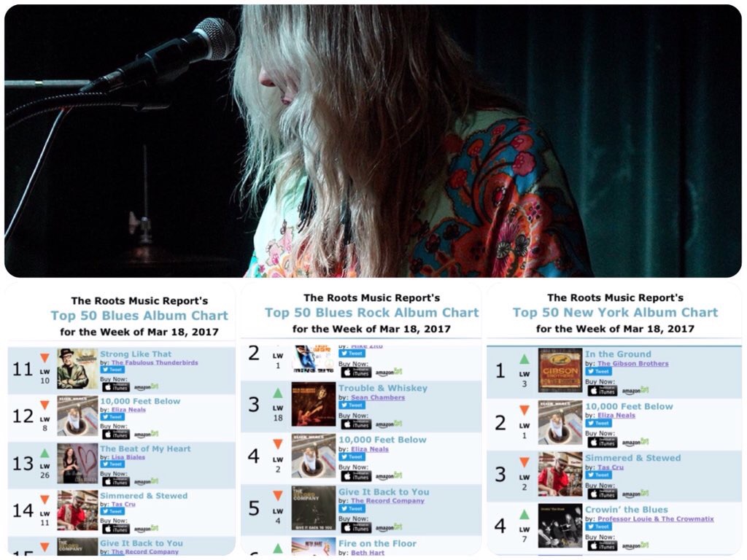Tweet button for The Beat of My Heart
747x560 pixels.
[x=113, y=464]
